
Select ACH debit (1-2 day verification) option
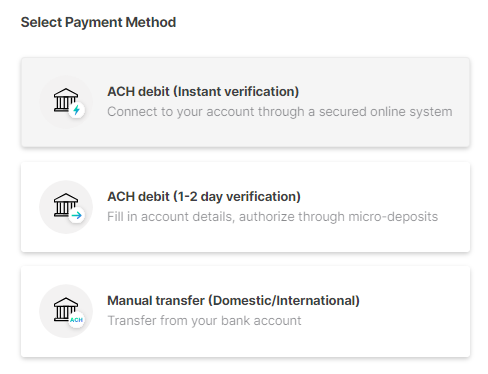click(x=245, y=207)
